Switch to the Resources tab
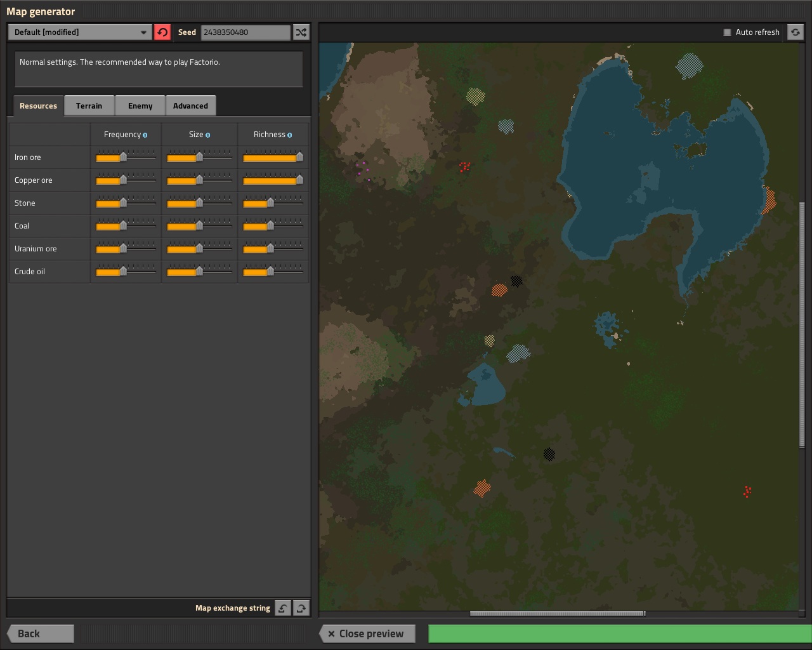812x650 pixels. click(x=38, y=106)
